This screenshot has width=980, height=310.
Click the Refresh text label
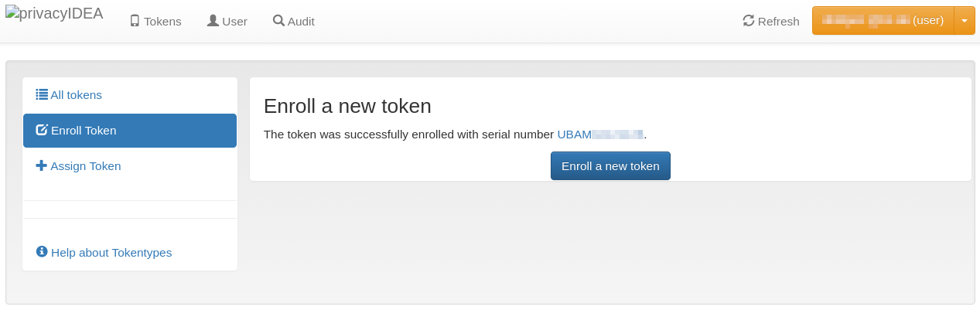[x=778, y=22]
